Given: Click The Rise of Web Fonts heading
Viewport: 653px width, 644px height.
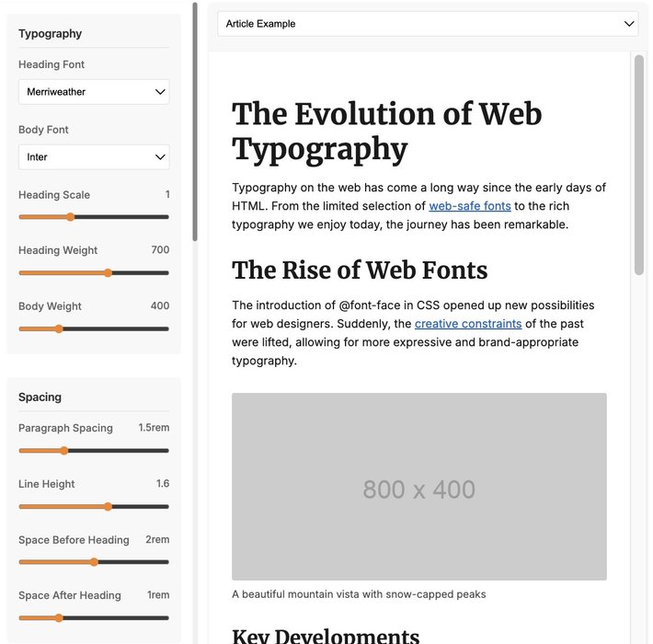Looking at the screenshot, I should pos(360,270).
